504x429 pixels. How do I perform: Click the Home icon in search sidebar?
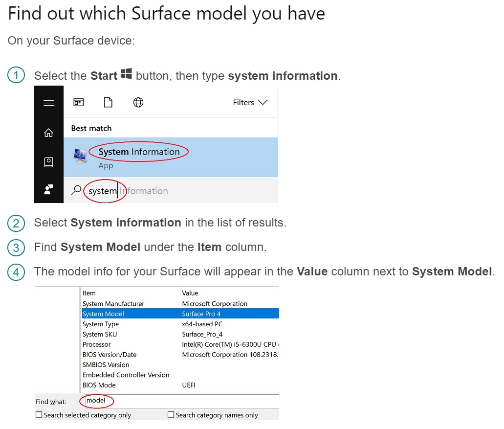(x=48, y=133)
